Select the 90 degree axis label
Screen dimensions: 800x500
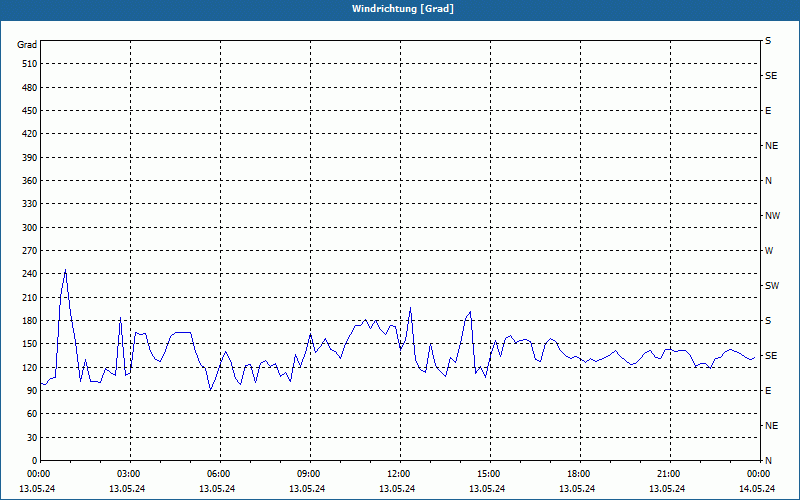point(32,391)
